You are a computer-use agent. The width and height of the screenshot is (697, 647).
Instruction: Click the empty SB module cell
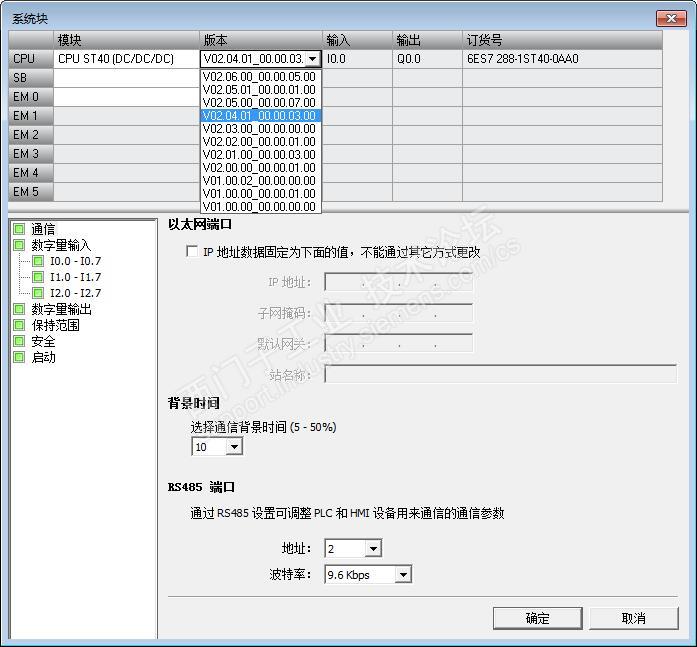point(126,78)
